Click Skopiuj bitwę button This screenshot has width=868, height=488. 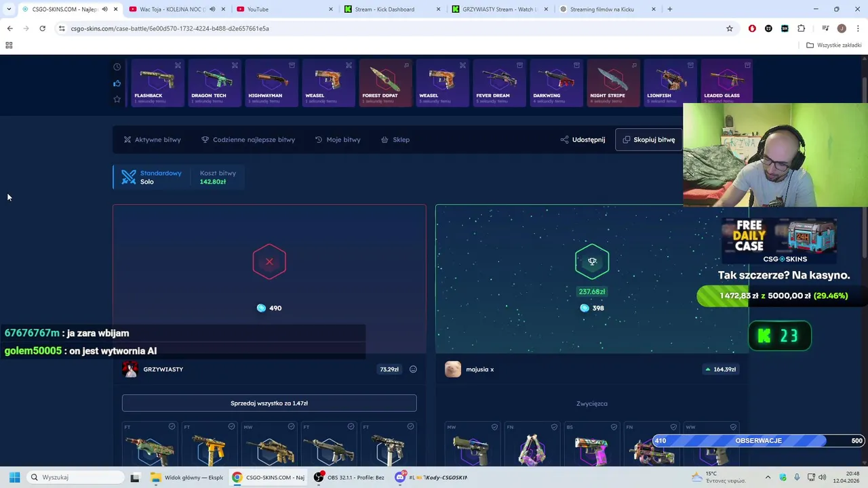649,140
